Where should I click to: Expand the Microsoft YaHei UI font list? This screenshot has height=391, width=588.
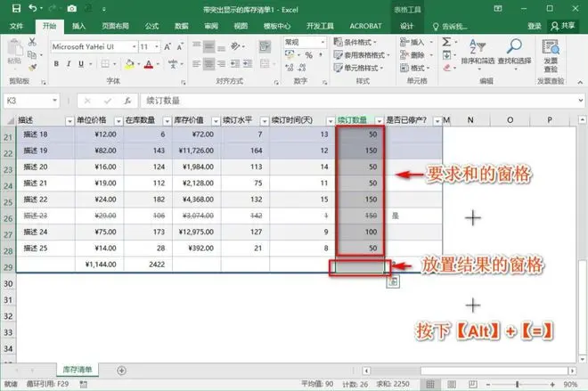tap(134, 47)
